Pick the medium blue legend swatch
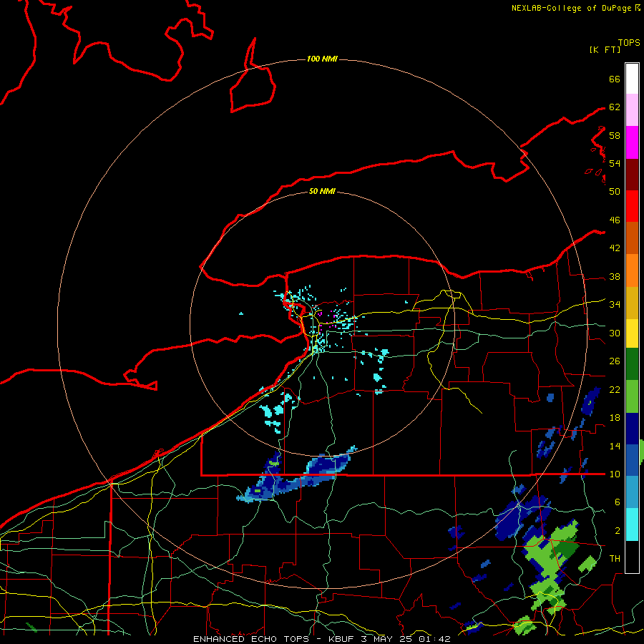Screen dimensions: 644x644 point(632,460)
